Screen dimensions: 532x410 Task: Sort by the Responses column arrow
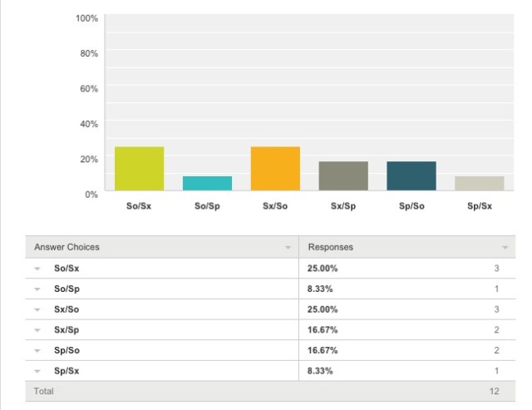click(x=505, y=248)
